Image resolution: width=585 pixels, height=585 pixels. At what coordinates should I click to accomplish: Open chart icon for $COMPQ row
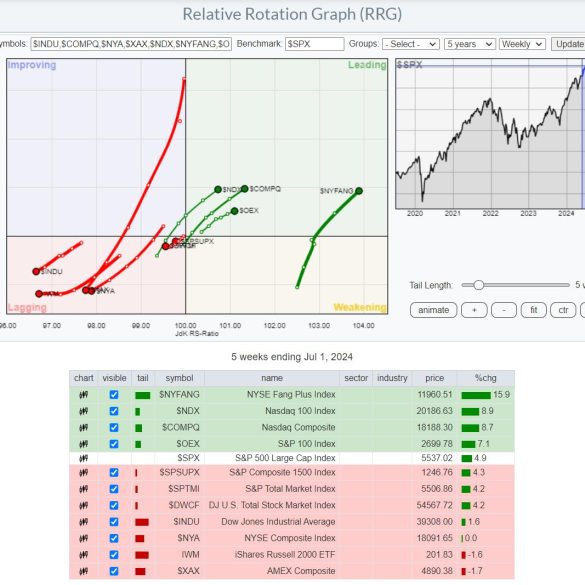pyautogui.click(x=84, y=428)
